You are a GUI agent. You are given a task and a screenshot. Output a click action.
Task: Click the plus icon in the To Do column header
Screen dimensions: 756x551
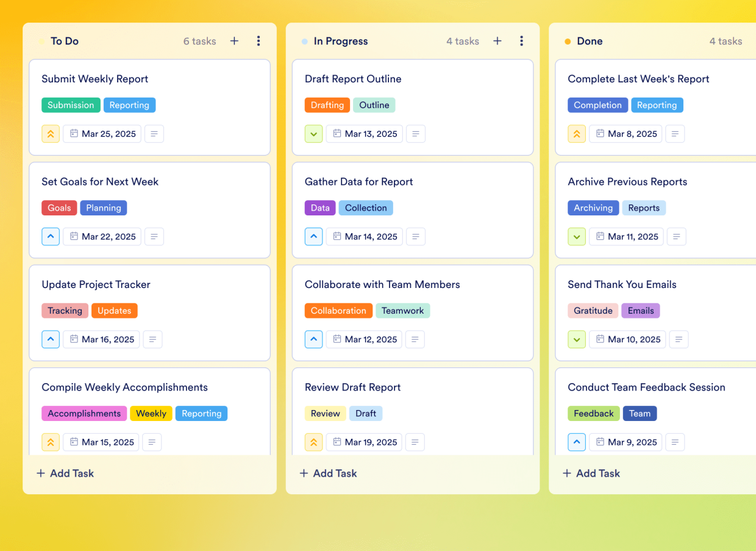tap(234, 41)
